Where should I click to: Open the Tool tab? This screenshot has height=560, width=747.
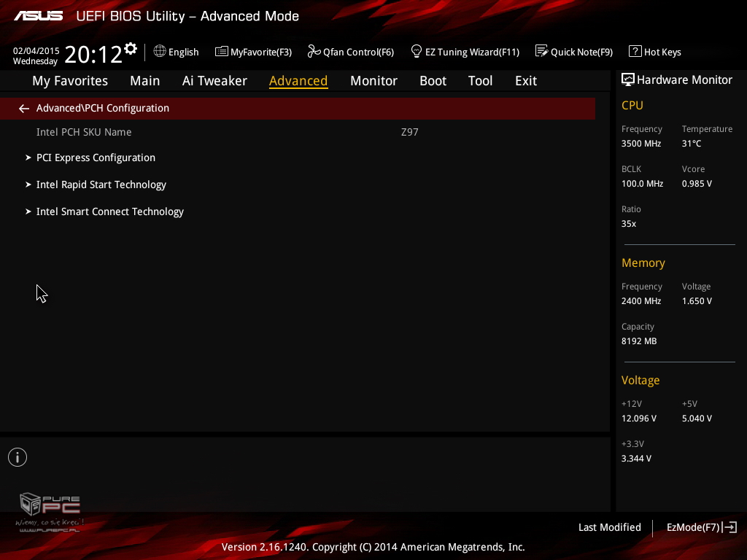click(480, 81)
